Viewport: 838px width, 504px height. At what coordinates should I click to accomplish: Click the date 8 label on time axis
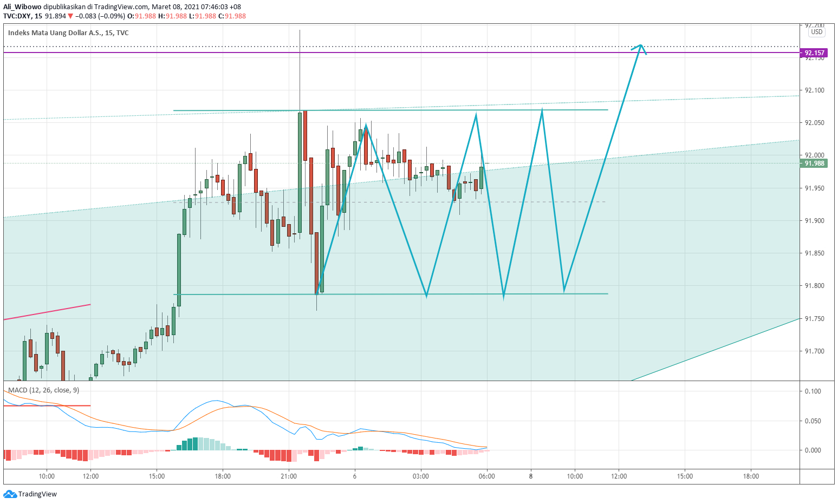tap(531, 476)
